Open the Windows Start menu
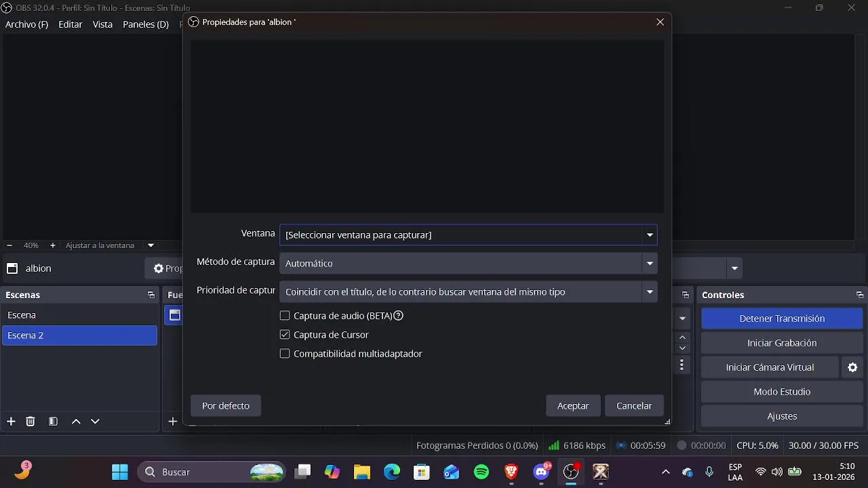 tap(120, 472)
